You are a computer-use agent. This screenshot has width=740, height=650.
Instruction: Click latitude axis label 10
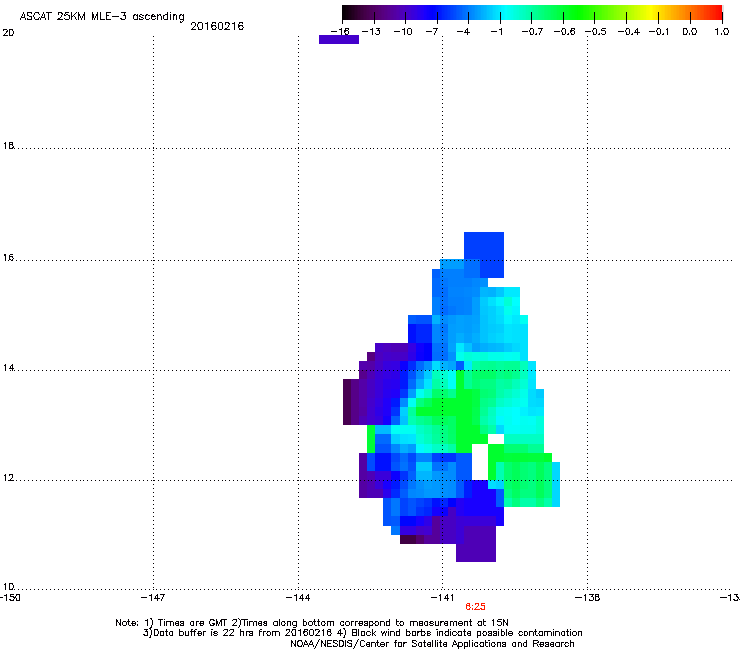8,587
